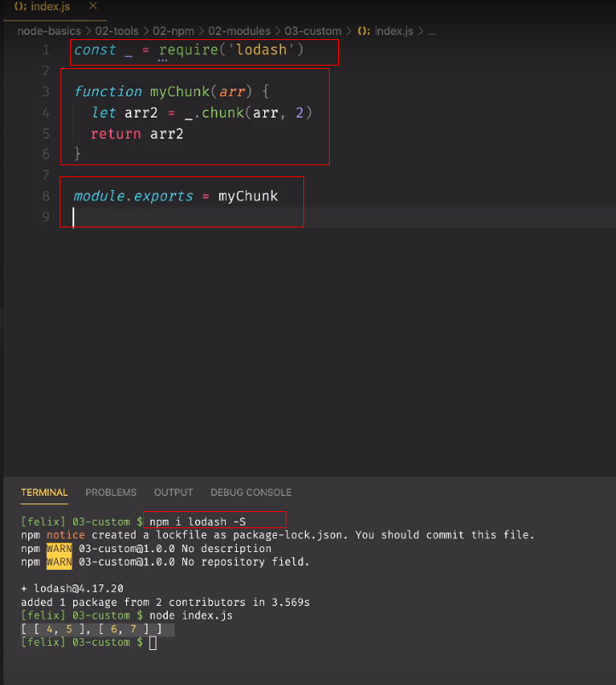This screenshot has height=685, width=616.
Task: Close the index.js editor tab
Action: pyautogui.click(x=93, y=6)
